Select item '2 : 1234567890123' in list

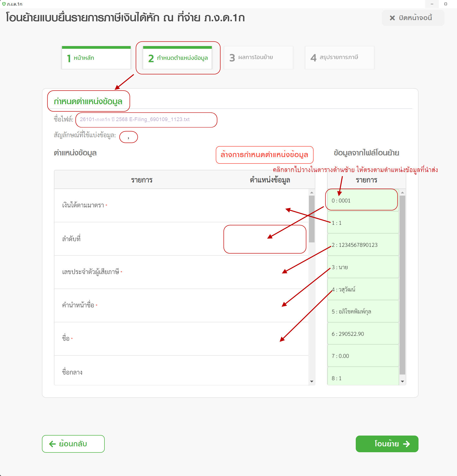click(x=363, y=245)
